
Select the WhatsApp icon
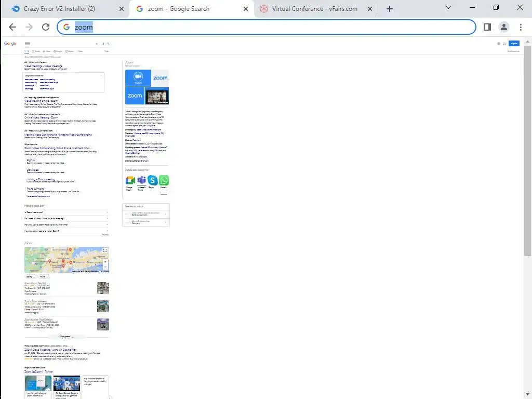pos(164,180)
